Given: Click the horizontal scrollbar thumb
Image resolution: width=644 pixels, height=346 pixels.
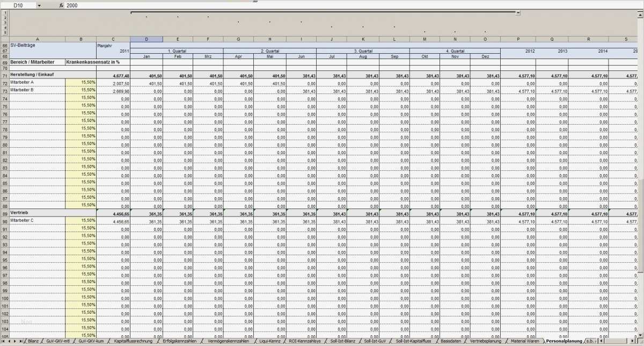Looking at the screenshot, I should pyautogui.click(x=614, y=341).
